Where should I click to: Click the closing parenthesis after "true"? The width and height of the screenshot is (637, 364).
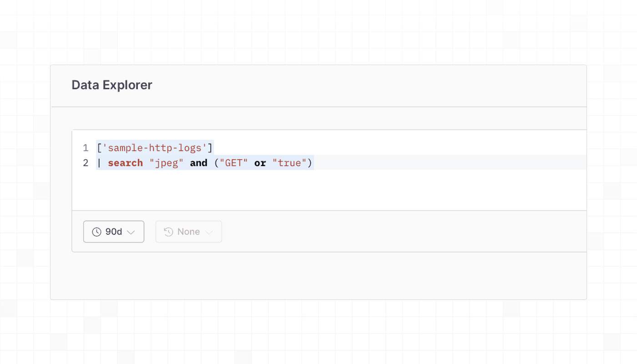310,163
